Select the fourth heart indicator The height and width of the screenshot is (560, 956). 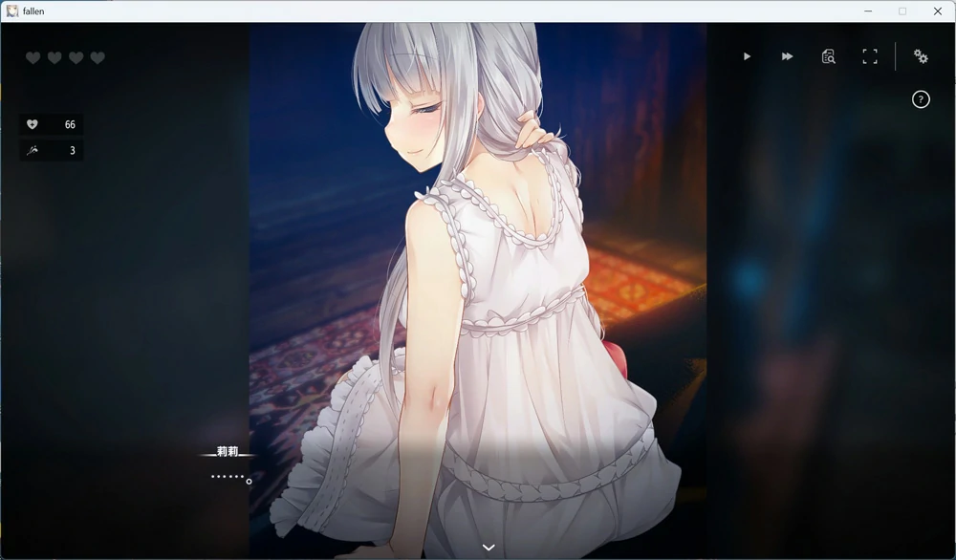pos(97,57)
